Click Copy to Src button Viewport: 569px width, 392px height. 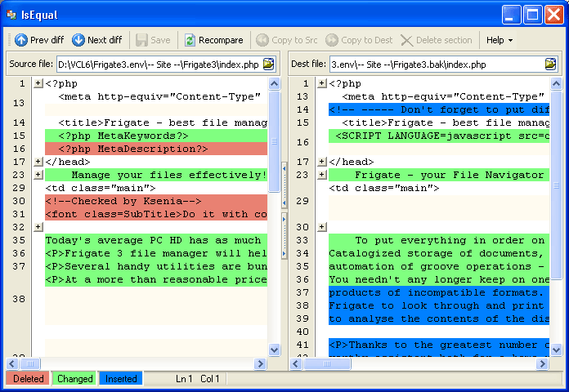(x=286, y=40)
